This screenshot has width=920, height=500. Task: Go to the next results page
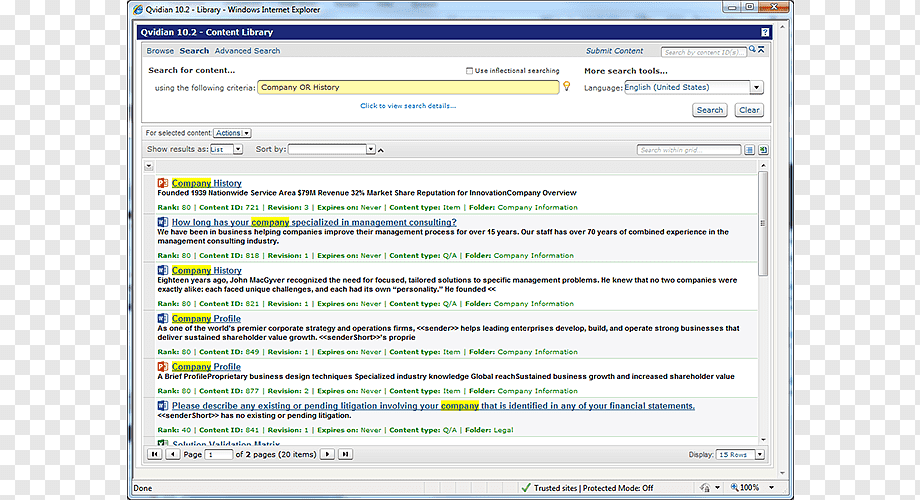tap(327, 454)
